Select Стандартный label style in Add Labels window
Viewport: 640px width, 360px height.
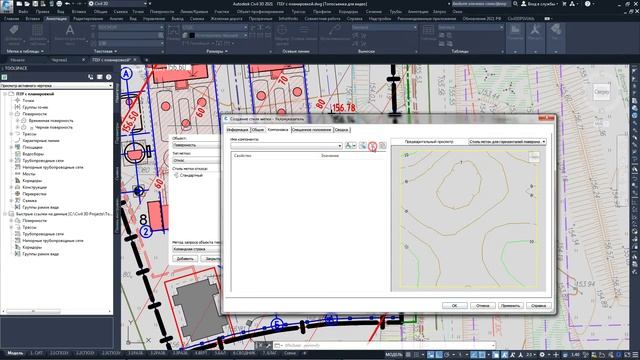click(191, 175)
